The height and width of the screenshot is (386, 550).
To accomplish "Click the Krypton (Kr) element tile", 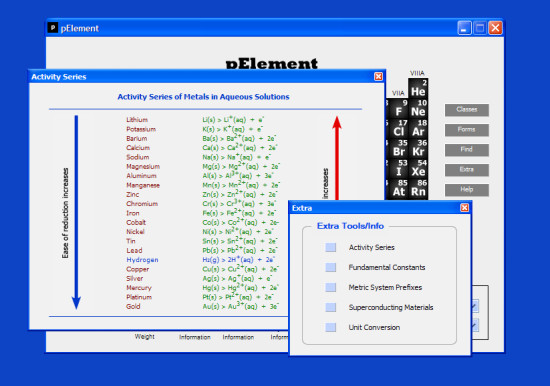I will tap(418, 148).
